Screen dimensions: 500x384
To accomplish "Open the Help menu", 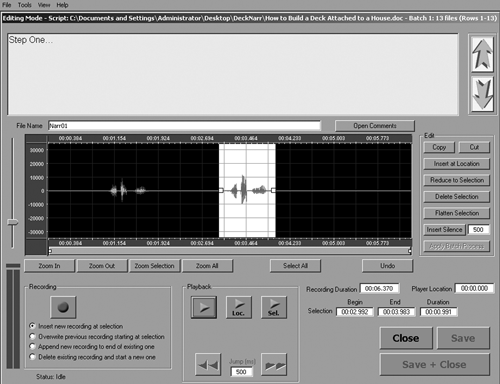I will click(62, 5).
